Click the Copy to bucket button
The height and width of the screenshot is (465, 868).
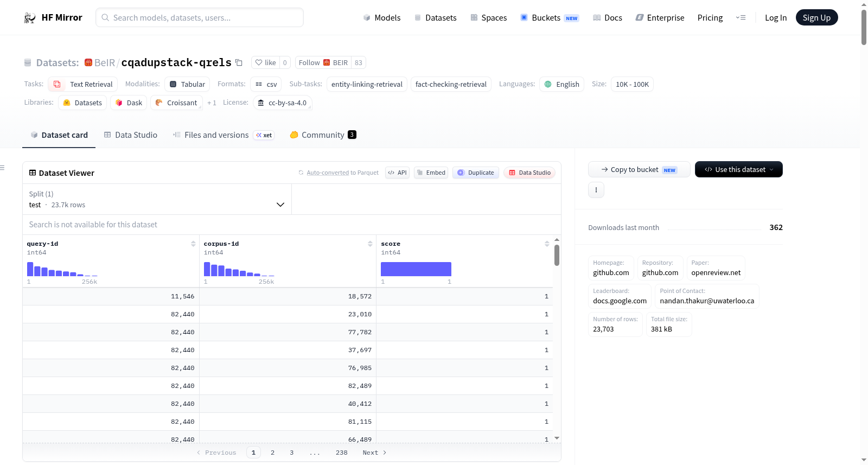639,169
